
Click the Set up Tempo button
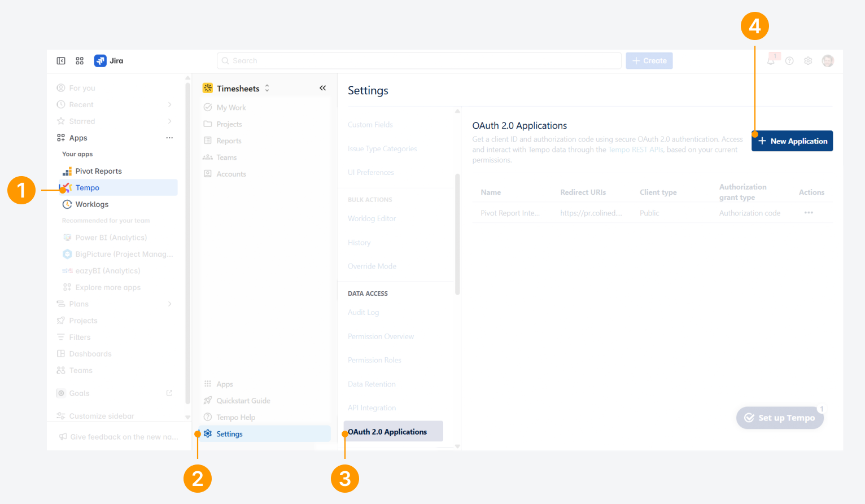pyautogui.click(x=780, y=418)
